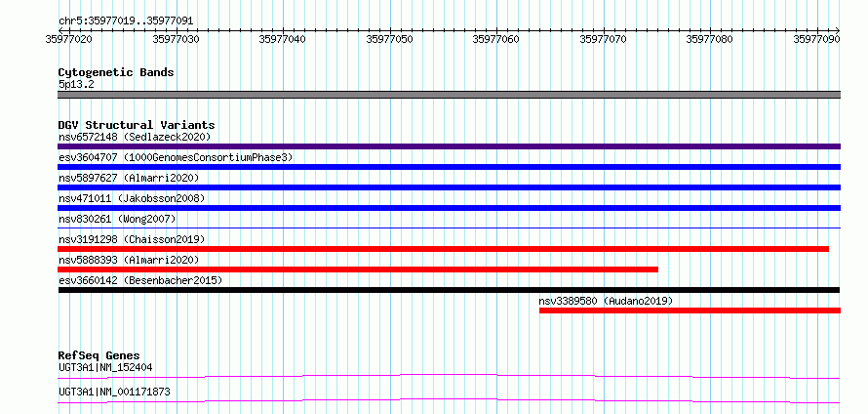868x414 pixels.
Task: Click the nsv5888393 (Almarri2020) label
Action: click(x=129, y=260)
